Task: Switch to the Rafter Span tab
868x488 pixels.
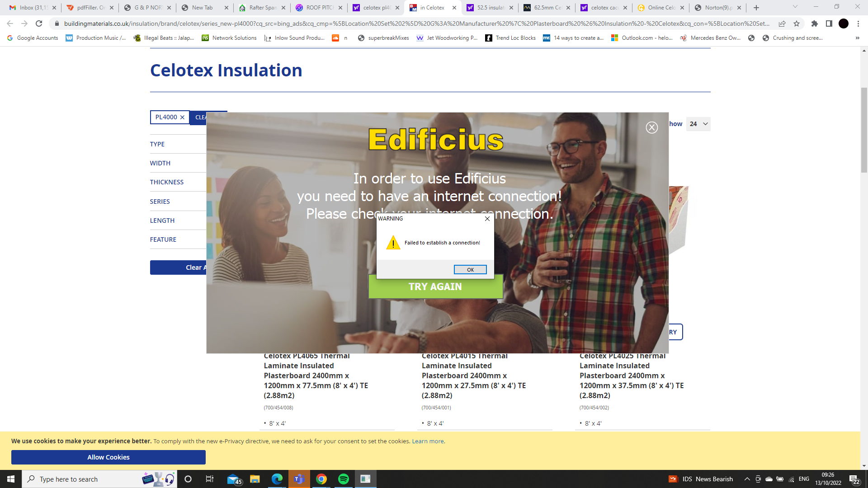Action: [x=261, y=8]
